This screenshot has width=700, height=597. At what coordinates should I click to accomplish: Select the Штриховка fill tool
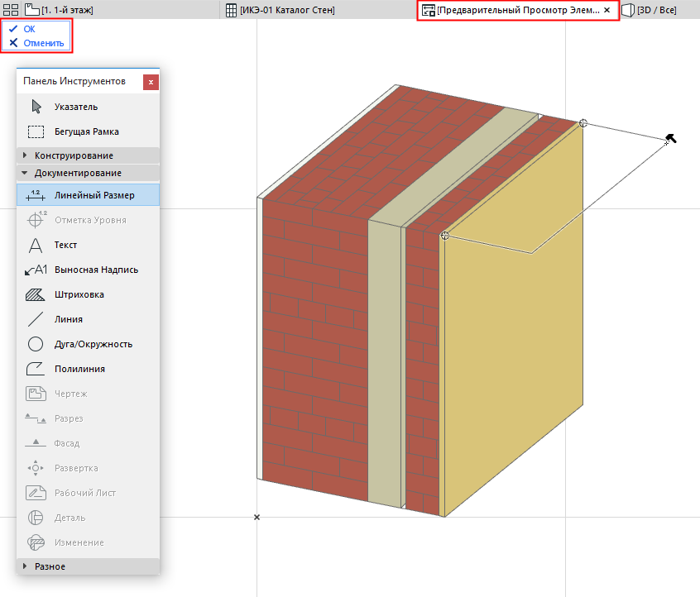point(88,294)
